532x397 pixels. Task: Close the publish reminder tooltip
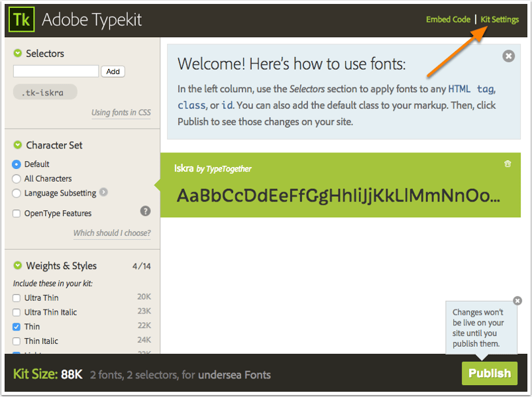[517, 300]
